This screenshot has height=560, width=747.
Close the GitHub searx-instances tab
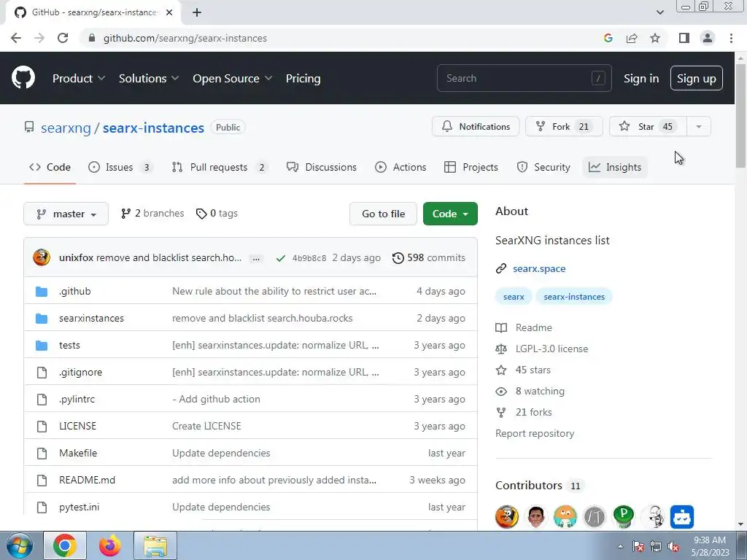point(169,12)
